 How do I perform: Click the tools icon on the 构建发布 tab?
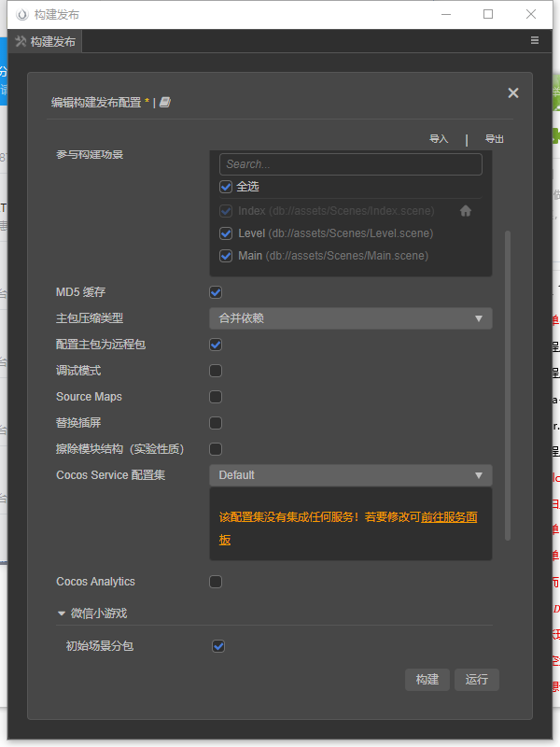click(x=21, y=41)
